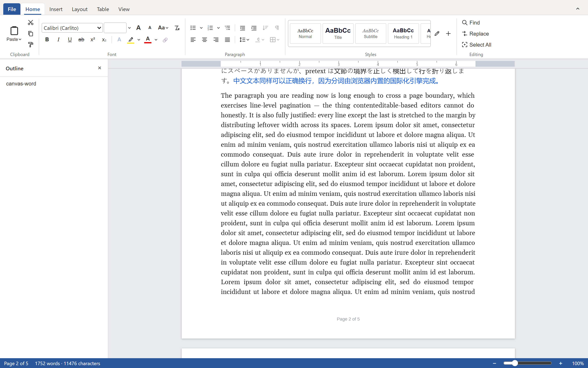This screenshot has height=368, width=588.
Task: Collapse the ribbon with chevron
Action: point(578,9)
